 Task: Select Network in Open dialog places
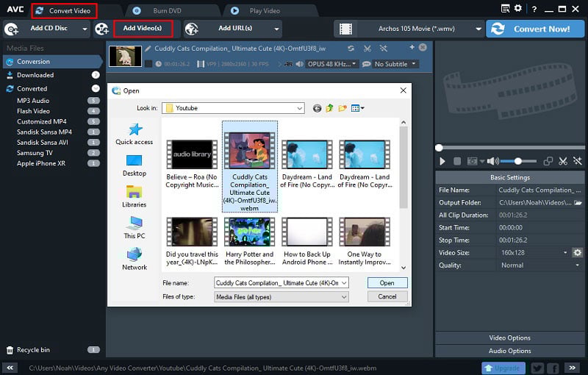[x=135, y=259]
